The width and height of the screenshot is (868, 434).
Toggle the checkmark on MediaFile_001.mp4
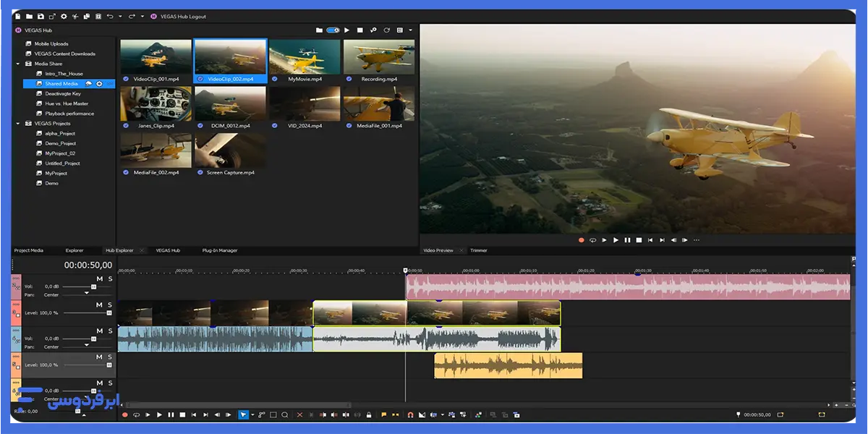(x=349, y=126)
